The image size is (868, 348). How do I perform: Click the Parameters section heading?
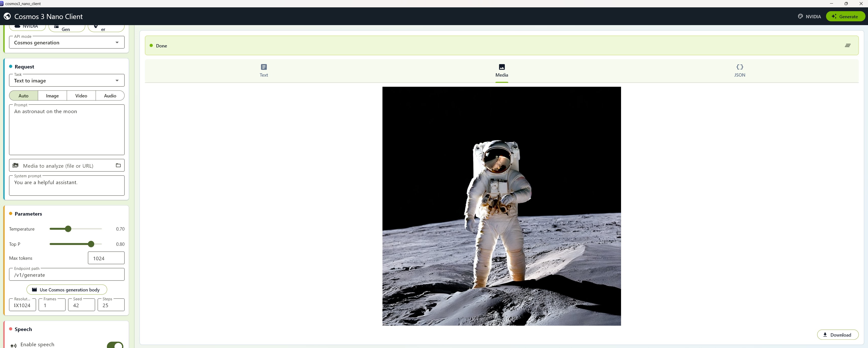(x=28, y=214)
